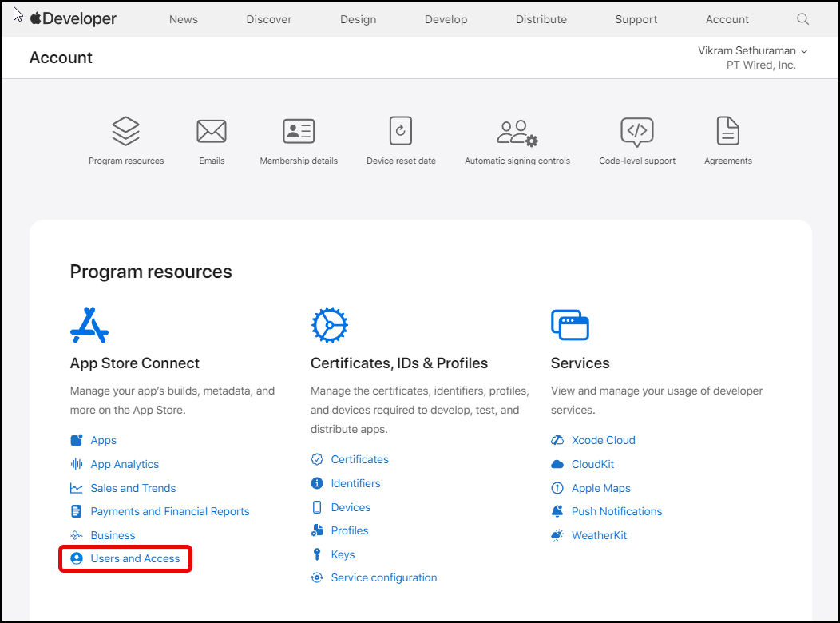This screenshot has height=623, width=840.
Task: Open Payments and Financial Reports link
Action: (x=170, y=511)
